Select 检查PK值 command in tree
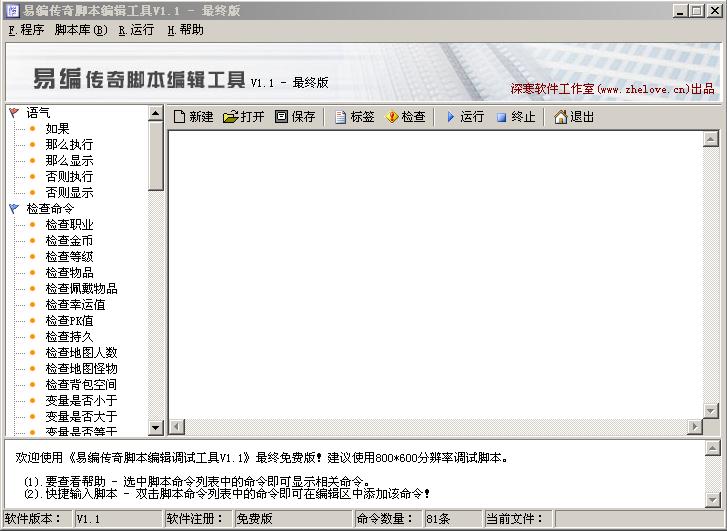The height and width of the screenshot is (531, 727). (69, 321)
